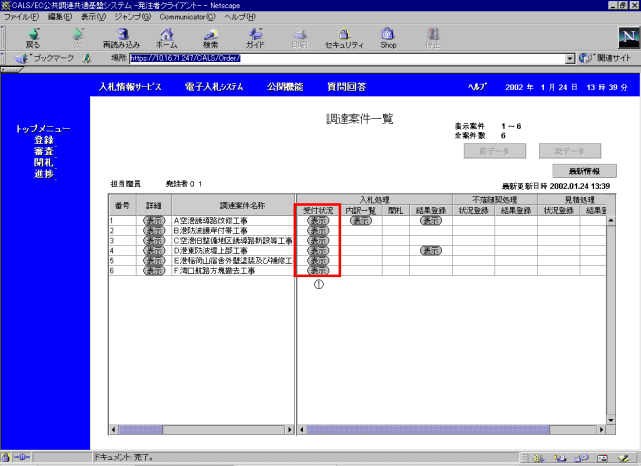The height and width of the screenshot is (466, 641).
Task: Click the 次データ button
Action: point(570,151)
